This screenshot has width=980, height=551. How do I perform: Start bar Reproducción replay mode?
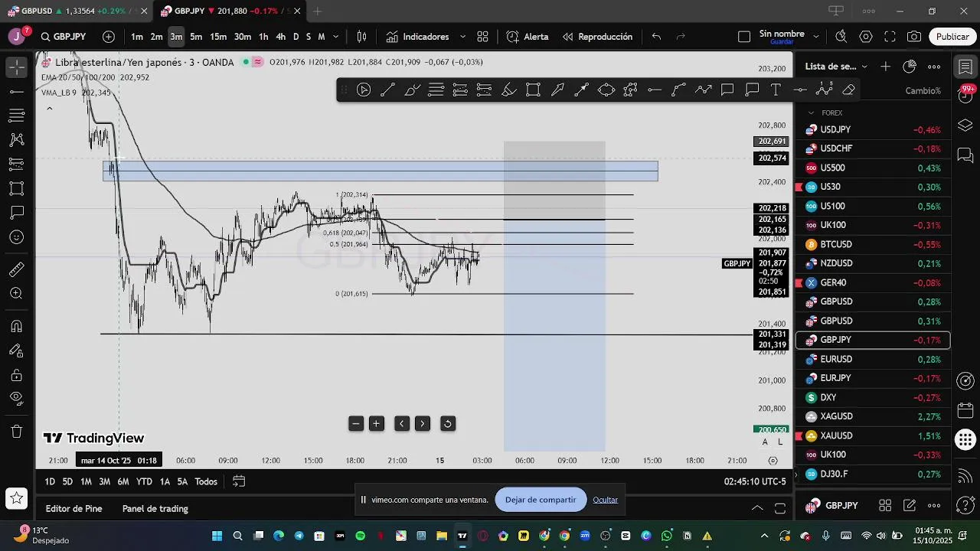597,37
